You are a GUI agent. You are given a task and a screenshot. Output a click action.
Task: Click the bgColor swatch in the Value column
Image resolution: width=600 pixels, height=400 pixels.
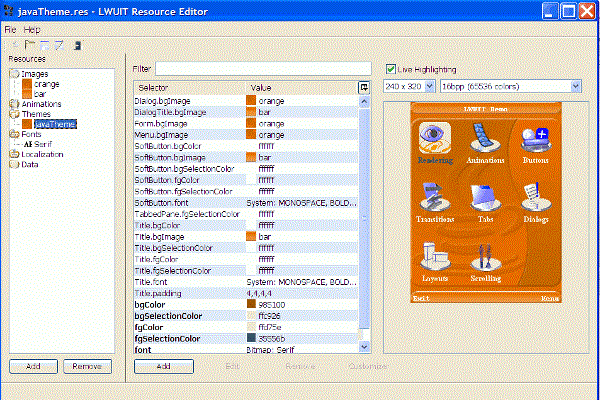pyautogui.click(x=252, y=304)
